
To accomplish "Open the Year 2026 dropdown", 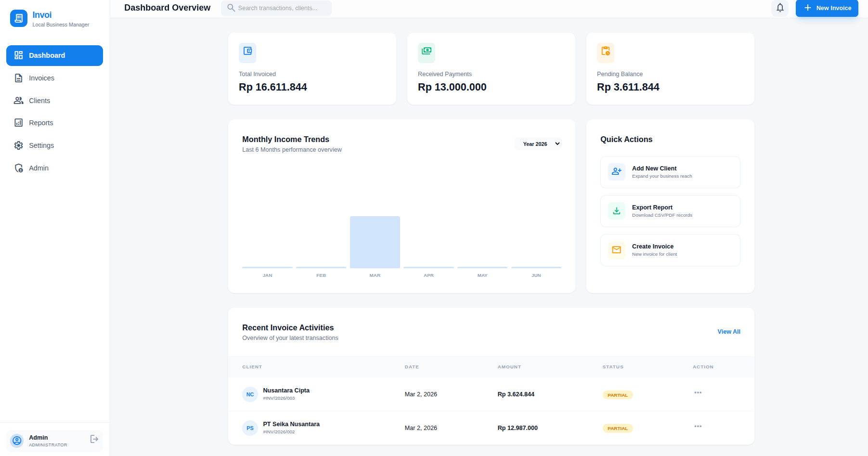I will tap(538, 143).
